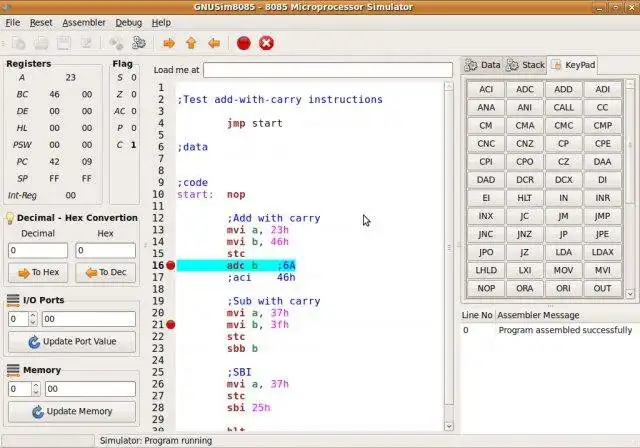
Task: Click the MOV keypad button
Action: (x=563, y=270)
